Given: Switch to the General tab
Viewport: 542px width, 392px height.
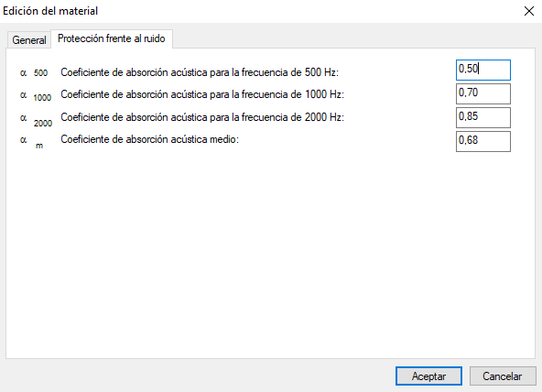Looking at the screenshot, I should point(29,40).
